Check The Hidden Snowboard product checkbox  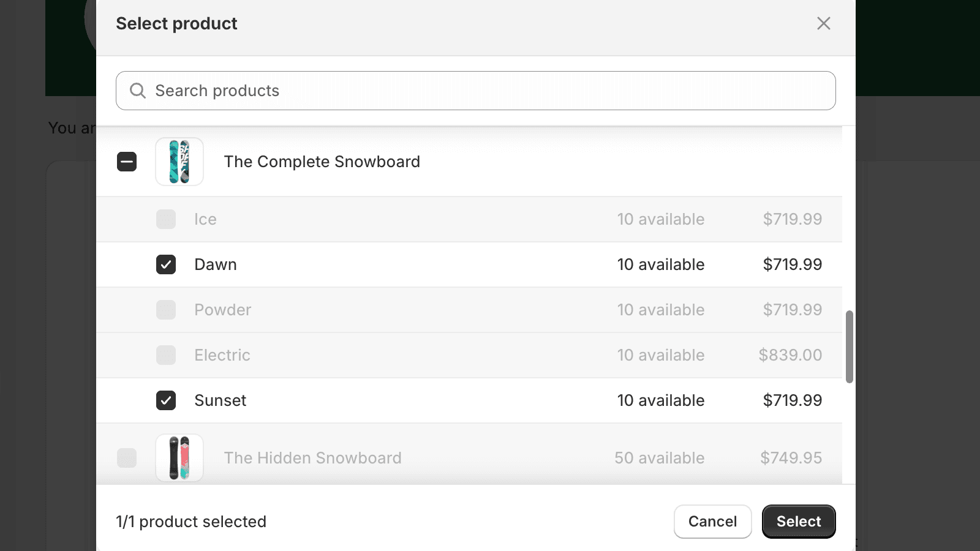[x=127, y=458]
